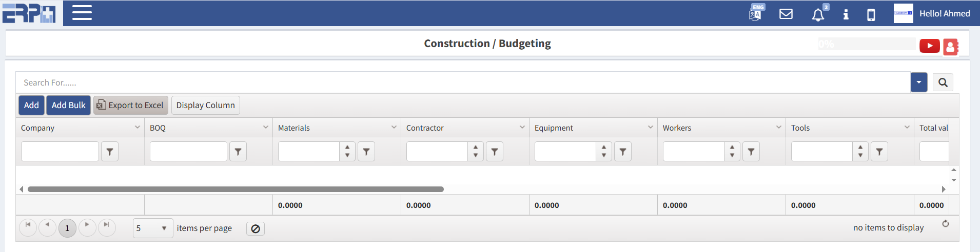Open the Company column filter
The height and width of the screenshot is (252, 980).
tap(110, 152)
